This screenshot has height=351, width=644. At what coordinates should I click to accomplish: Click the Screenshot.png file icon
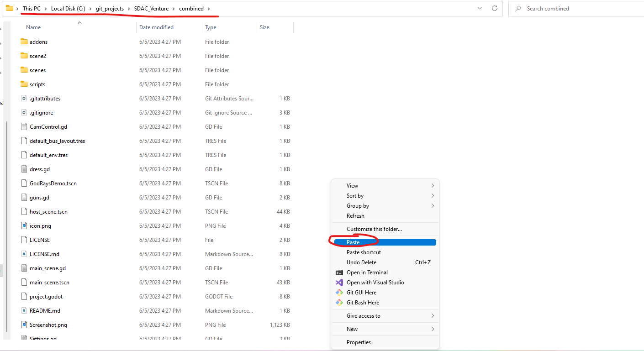(x=24, y=325)
